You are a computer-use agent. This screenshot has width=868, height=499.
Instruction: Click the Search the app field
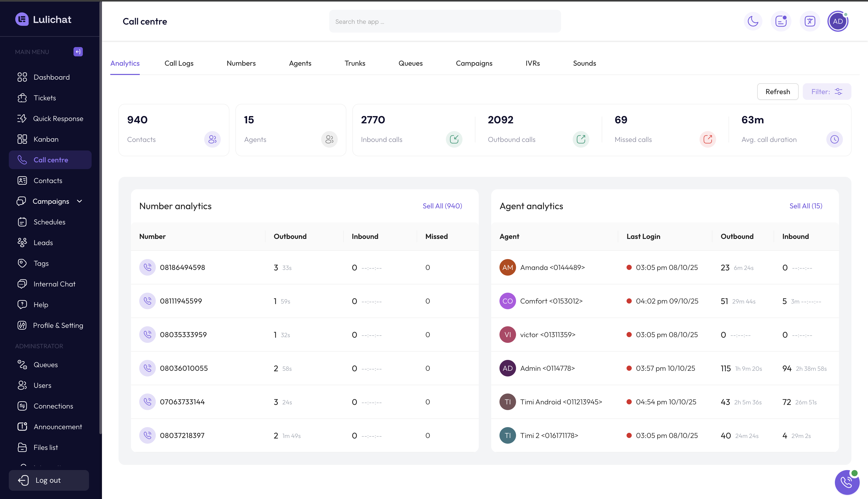click(445, 22)
